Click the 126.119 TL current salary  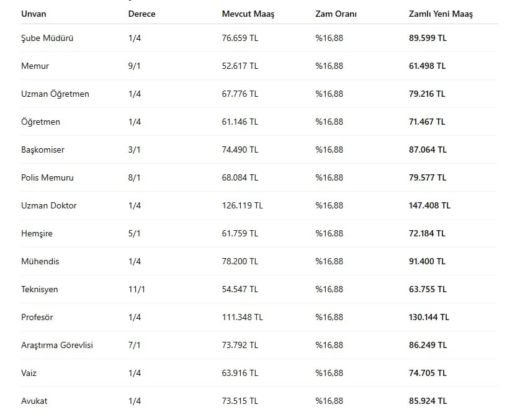tap(242, 205)
